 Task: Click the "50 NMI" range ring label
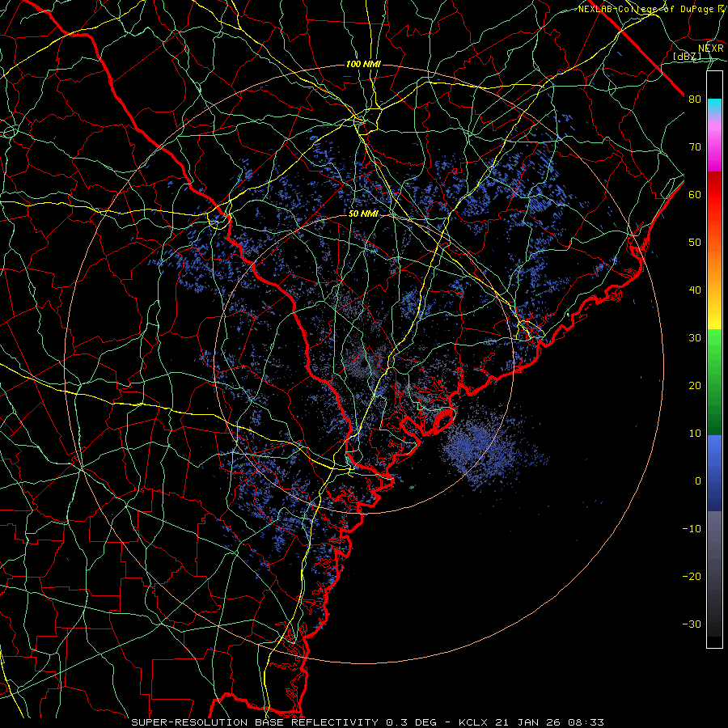click(x=363, y=214)
